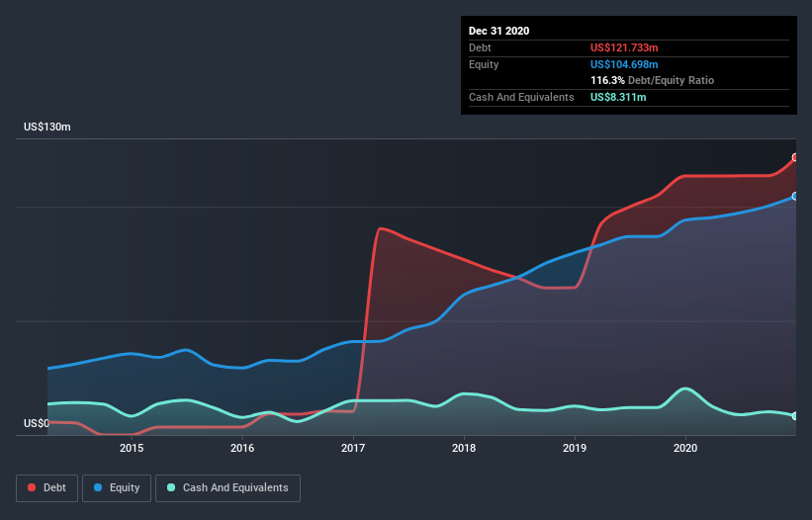Click the US$121.733m debt value
Viewport: 812px width, 520px height.
click(624, 47)
